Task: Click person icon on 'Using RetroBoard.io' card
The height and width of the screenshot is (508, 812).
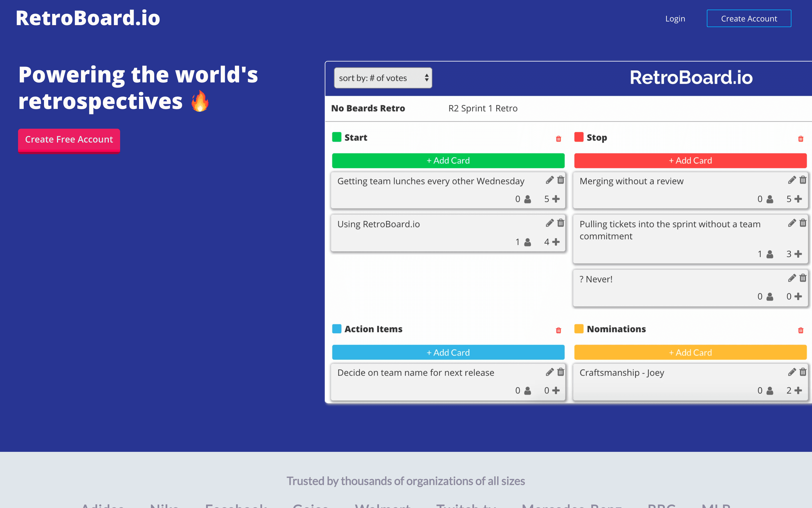Action: (528, 242)
